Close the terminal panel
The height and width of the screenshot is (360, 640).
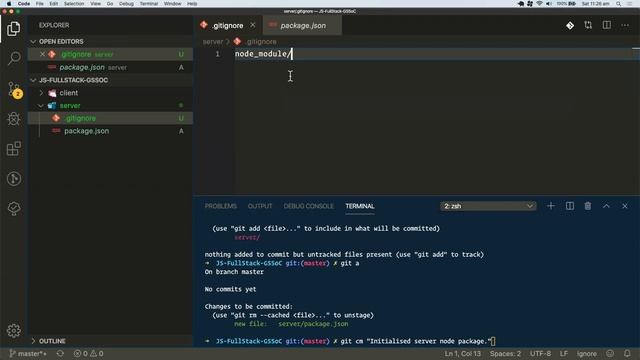click(x=625, y=206)
